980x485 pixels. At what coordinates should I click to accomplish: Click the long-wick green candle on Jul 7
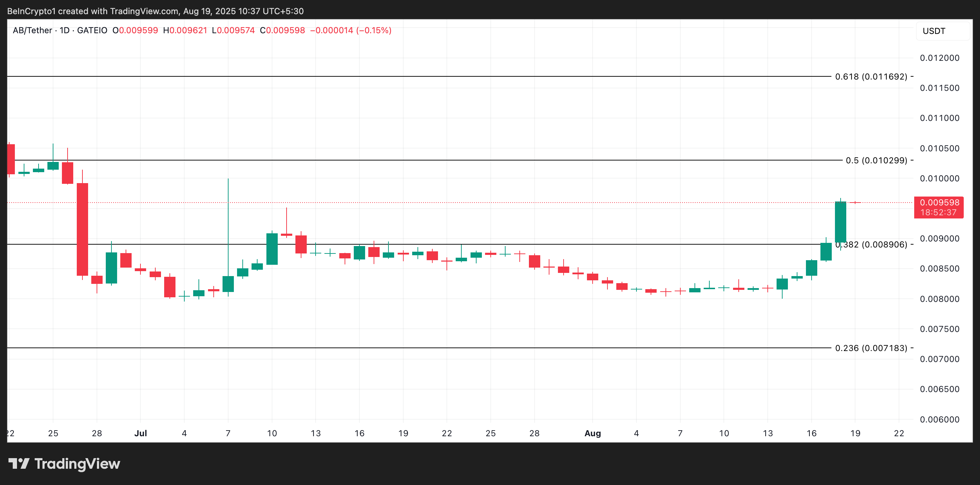click(x=228, y=284)
